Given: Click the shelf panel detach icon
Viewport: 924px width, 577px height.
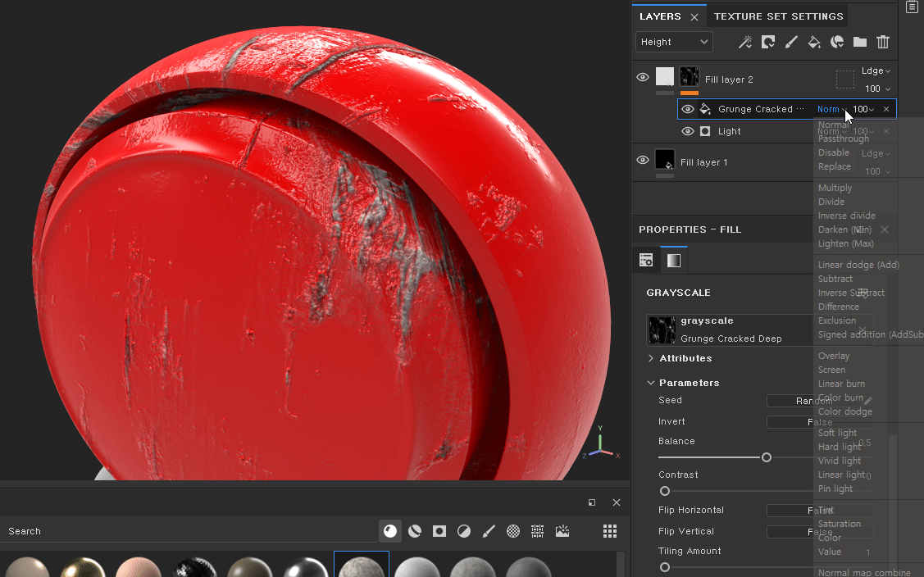Looking at the screenshot, I should point(592,502).
